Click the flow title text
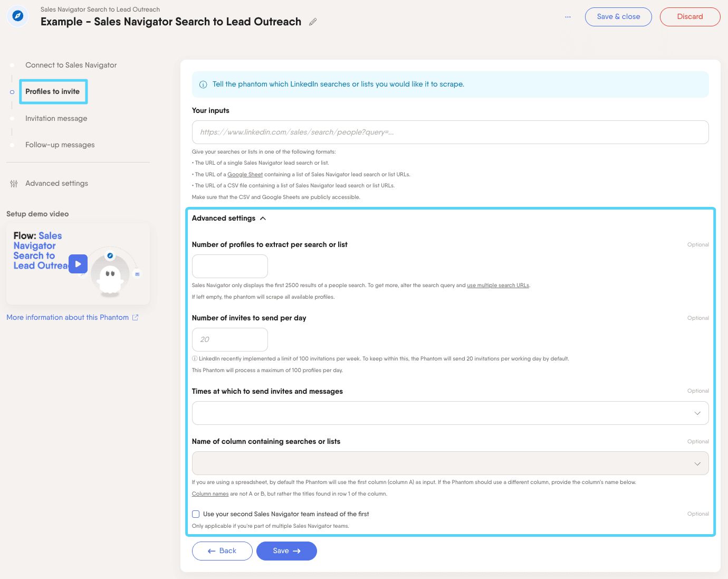The image size is (728, 579). click(171, 22)
